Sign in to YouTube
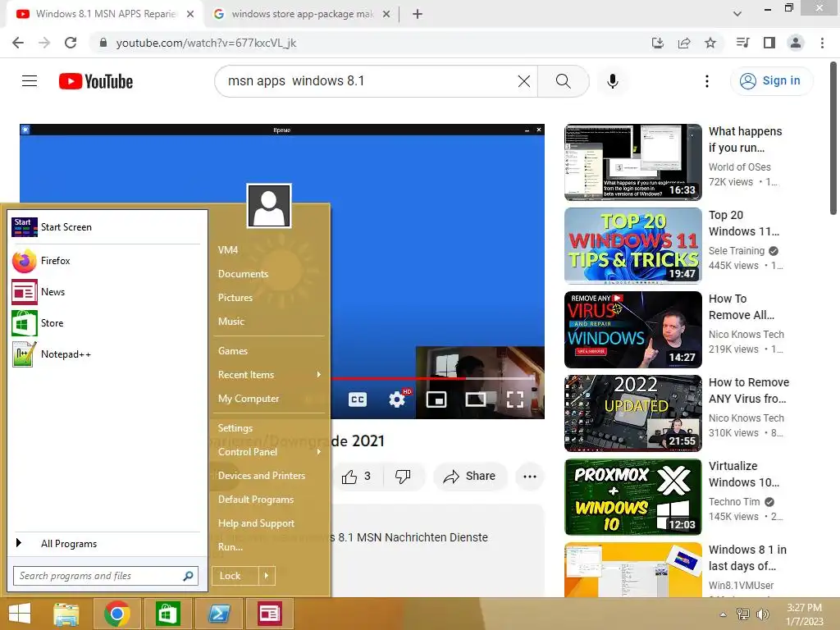 tap(771, 81)
